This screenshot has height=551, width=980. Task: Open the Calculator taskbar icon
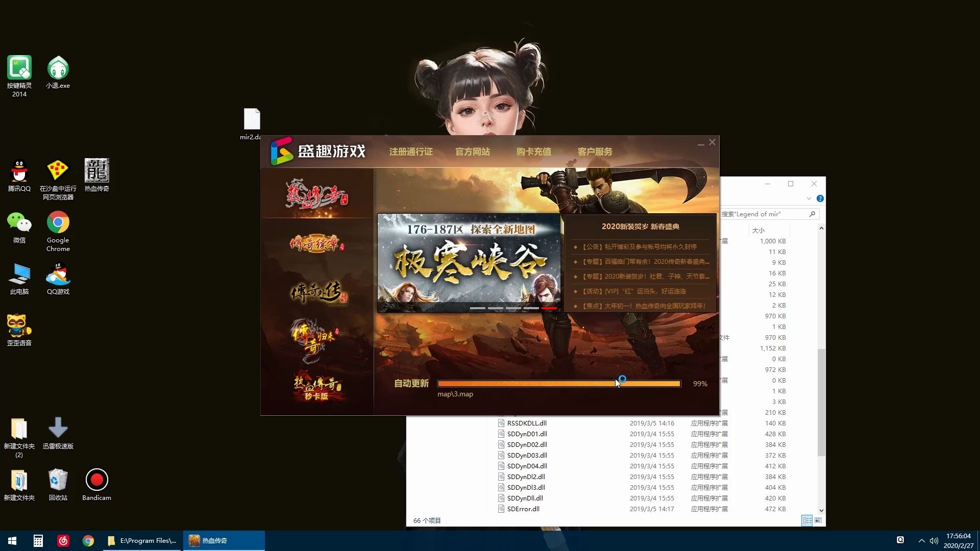point(38,540)
